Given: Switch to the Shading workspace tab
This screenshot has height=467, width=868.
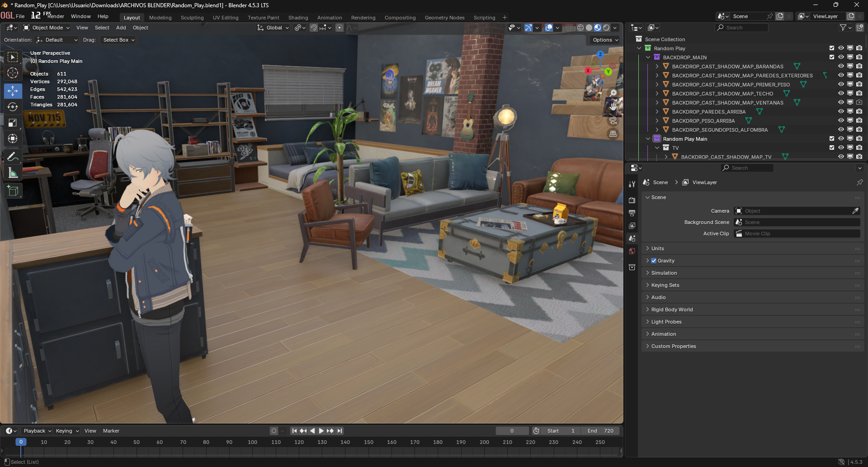Looking at the screenshot, I should (298, 18).
